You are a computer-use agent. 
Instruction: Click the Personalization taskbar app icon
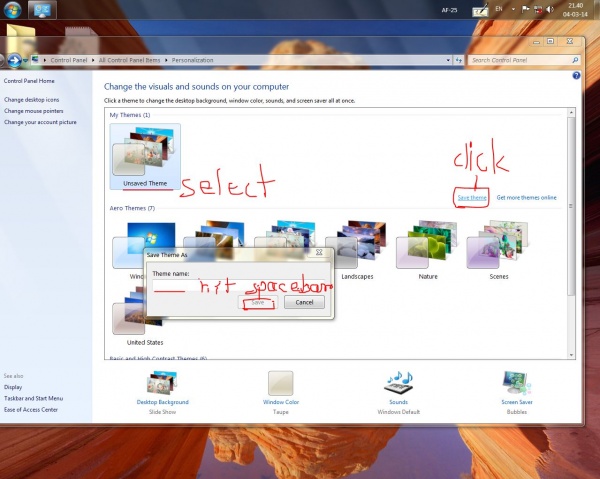[x=42, y=10]
